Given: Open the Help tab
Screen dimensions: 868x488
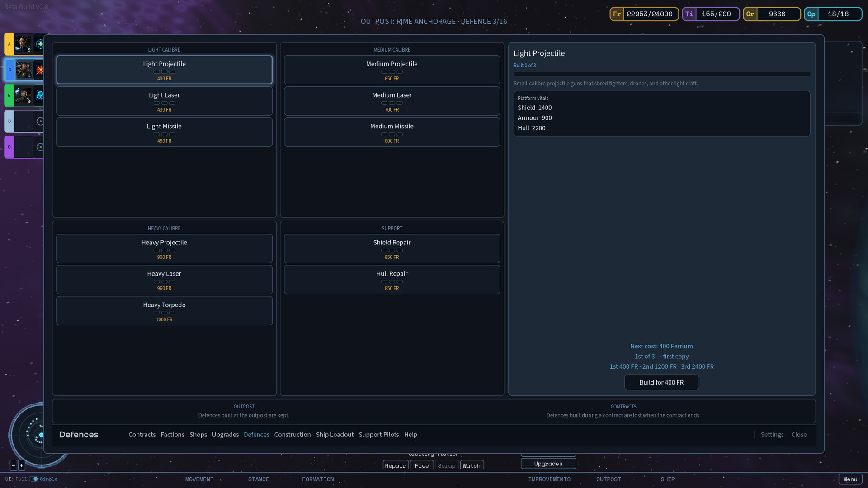Looking at the screenshot, I should [410, 435].
